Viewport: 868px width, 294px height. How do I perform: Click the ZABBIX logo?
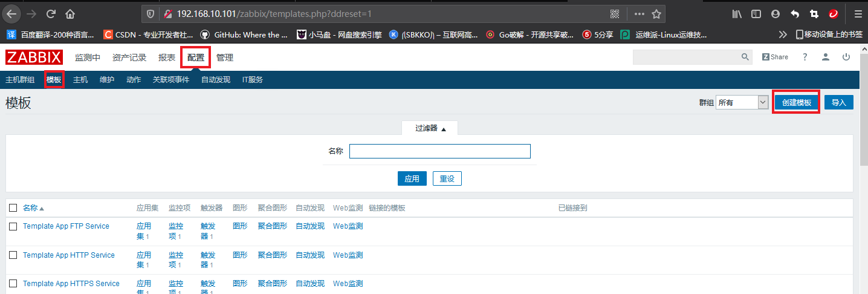point(34,57)
